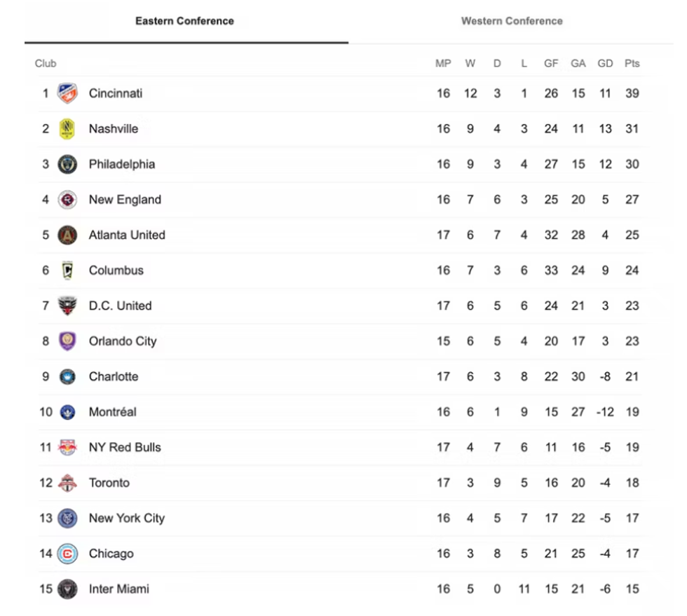
Task: Click the Inter Miami crest icon
Action: [67, 589]
